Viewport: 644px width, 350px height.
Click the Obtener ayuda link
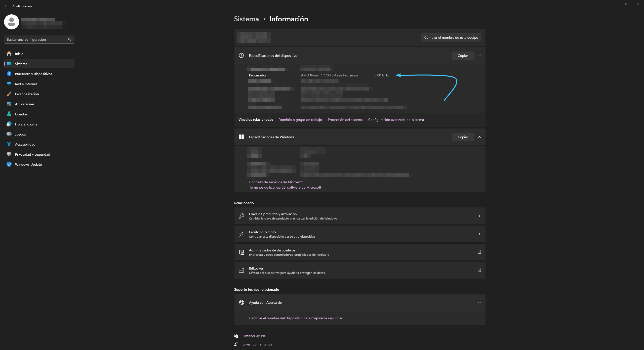coord(254,336)
